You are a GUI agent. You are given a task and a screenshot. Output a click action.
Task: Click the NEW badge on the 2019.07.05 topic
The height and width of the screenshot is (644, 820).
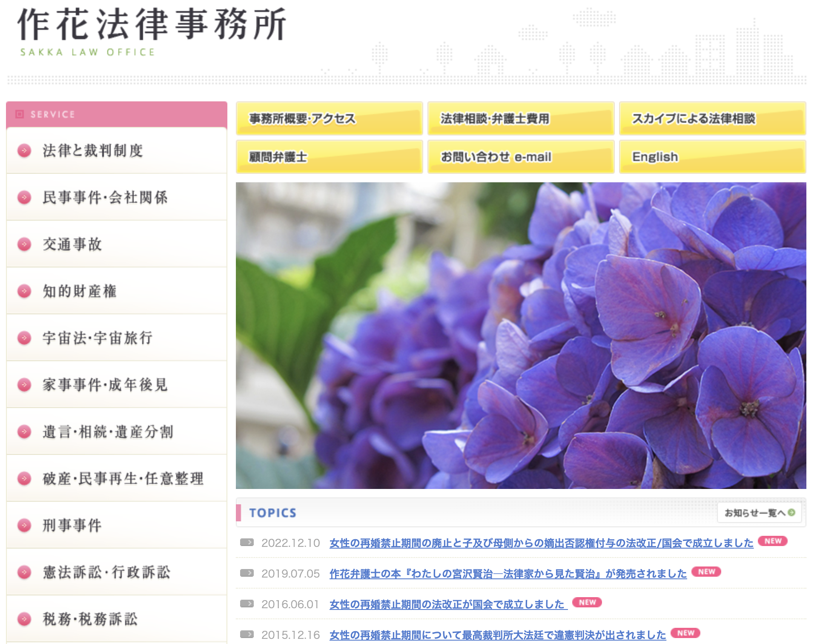706,572
